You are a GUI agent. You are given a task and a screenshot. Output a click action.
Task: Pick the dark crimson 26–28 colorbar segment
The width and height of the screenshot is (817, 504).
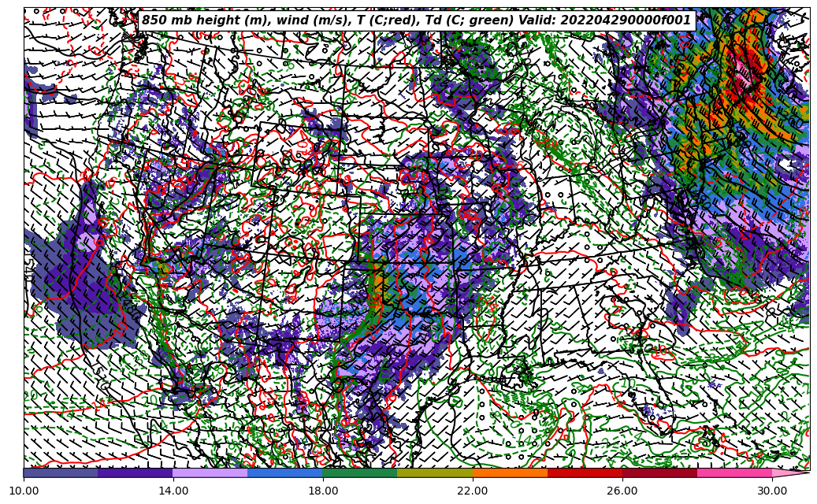click(659, 473)
